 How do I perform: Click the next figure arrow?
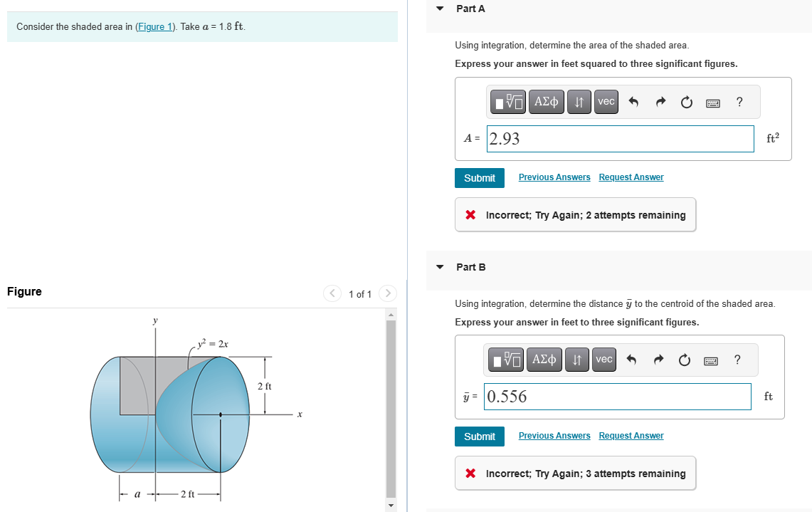tap(387, 293)
